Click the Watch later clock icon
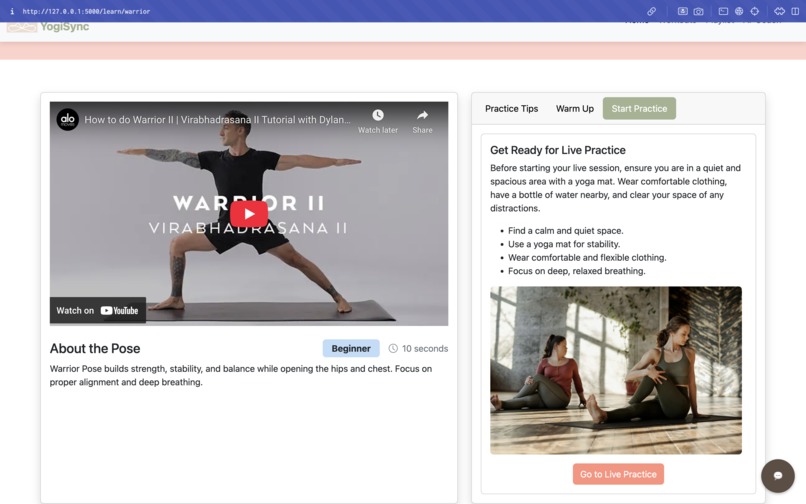The width and height of the screenshot is (806, 504). [x=378, y=115]
